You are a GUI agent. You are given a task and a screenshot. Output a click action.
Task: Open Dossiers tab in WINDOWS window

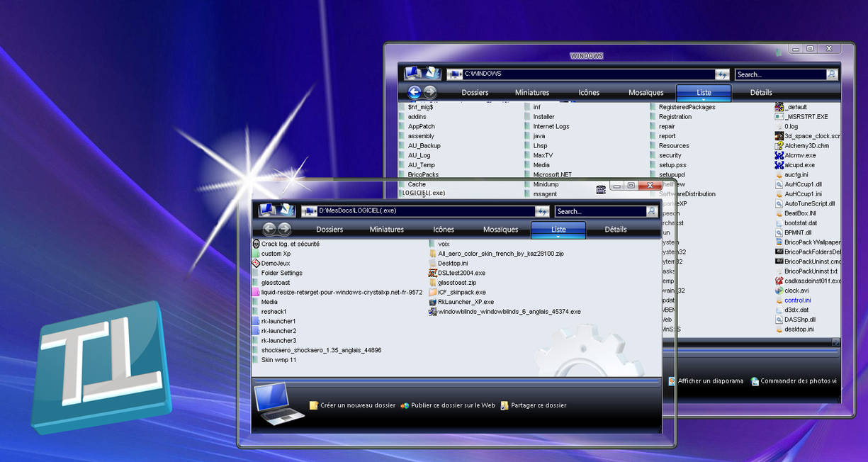pyautogui.click(x=475, y=93)
